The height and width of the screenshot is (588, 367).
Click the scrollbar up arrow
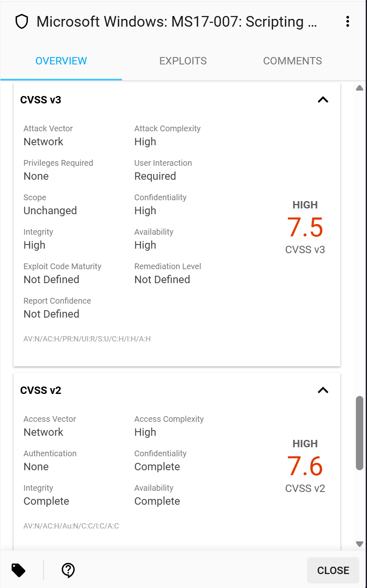(x=360, y=88)
